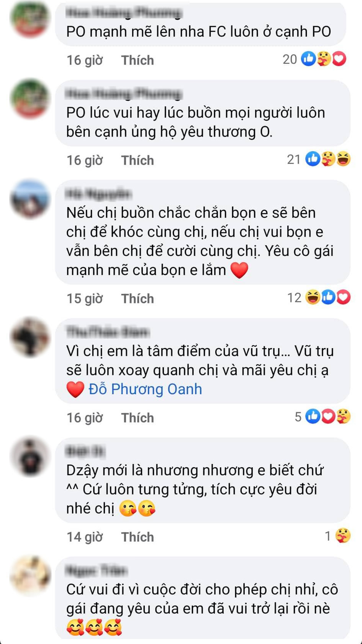Click the '15 giờ' comment timestamp

(85, 298)
